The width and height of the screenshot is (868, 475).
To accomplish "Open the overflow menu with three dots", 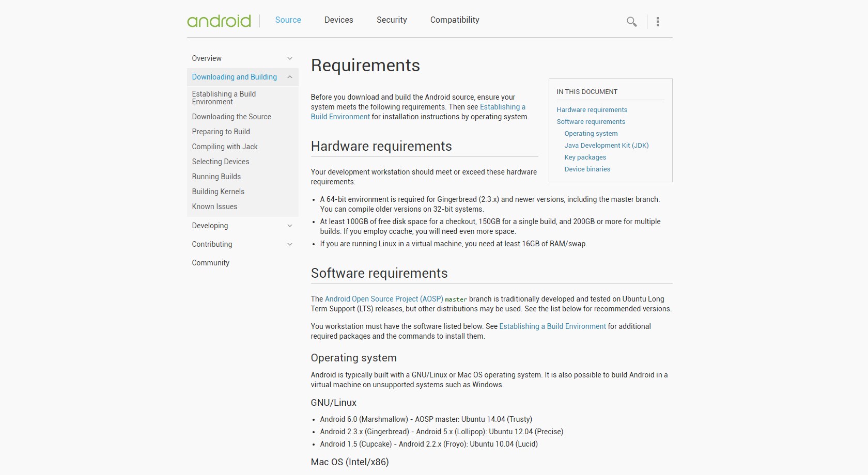I will 658,21.
